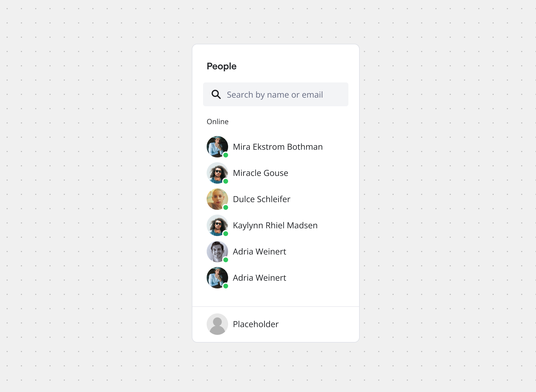
Task: Click the name Mira Ekstrom Bothman
Action: pos(278,146)
